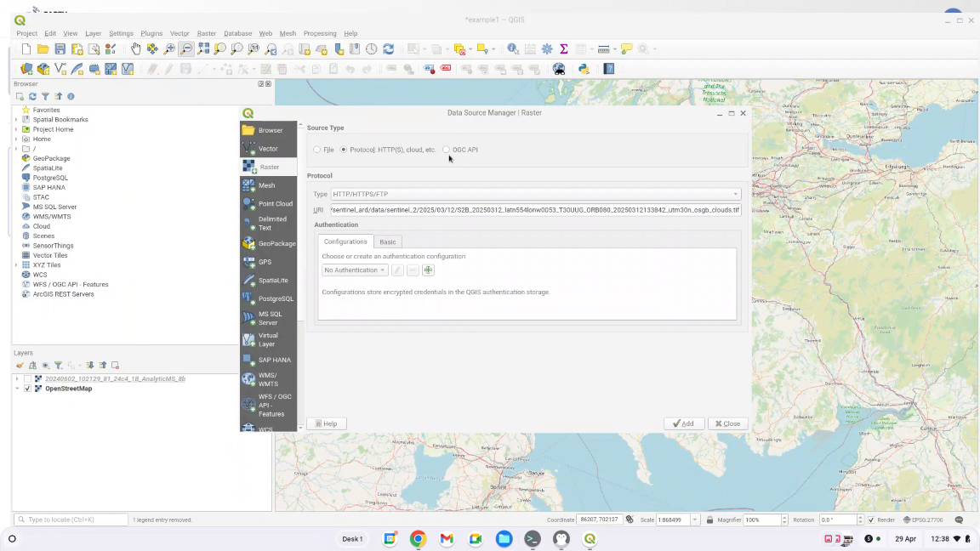Select the File source type radio button
The width and height of the screenshot is (980, 551).
[x=317, y=150]
